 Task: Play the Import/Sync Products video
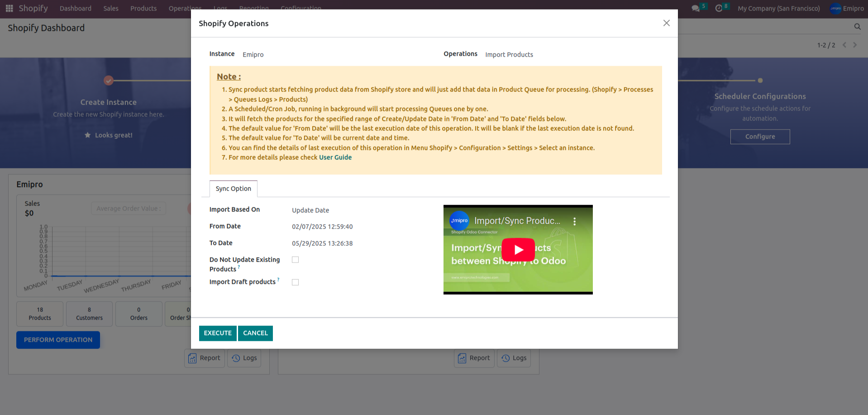click(x=518, y=249)
